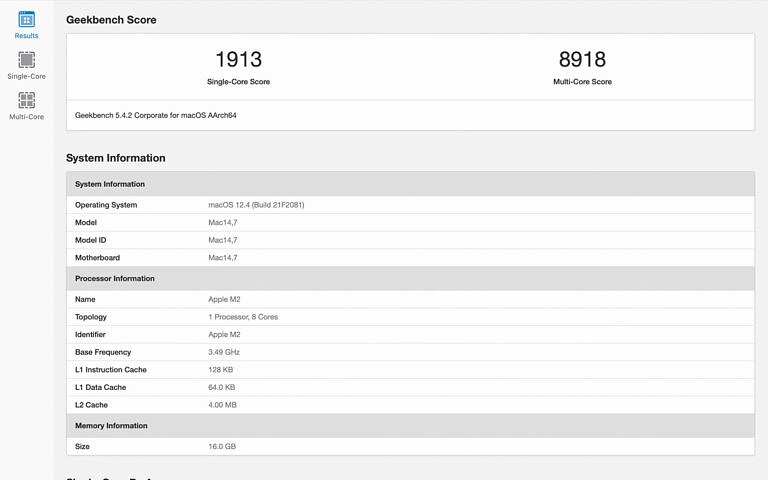The image size is (768, 480).
Task: Click the 64.0 KB L1 data cache value
Action: click(221, 387)
